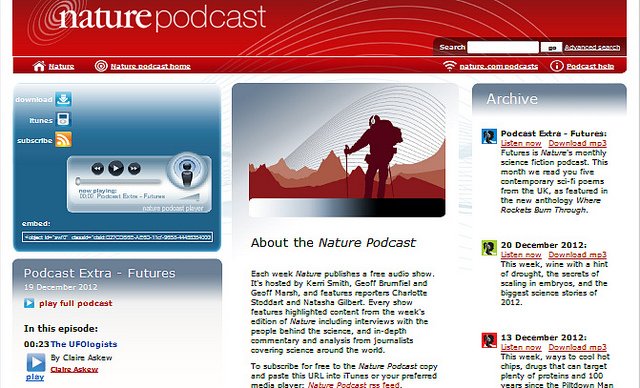Fast forward in the nature podcast player
The height and width of the screenshot is (388, 640).
pos(134,168)
